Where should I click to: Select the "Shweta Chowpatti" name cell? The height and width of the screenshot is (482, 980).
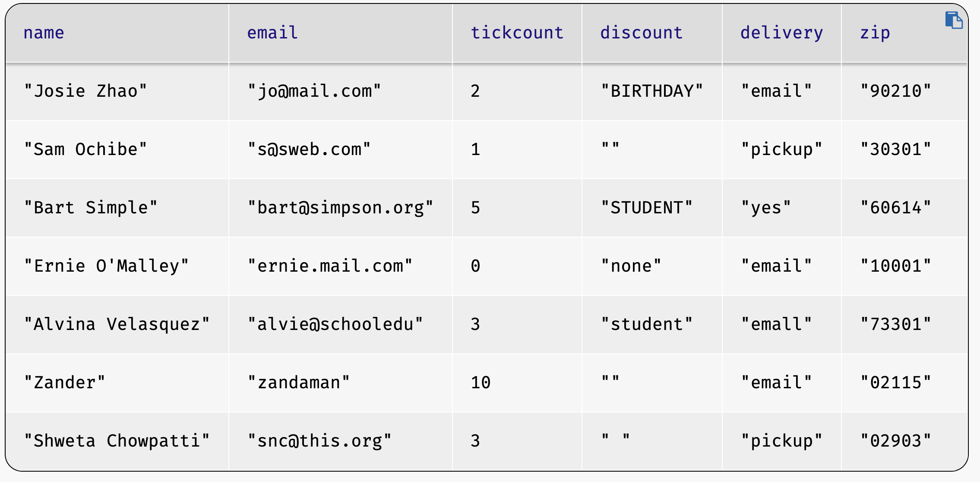tap(117, 441)
